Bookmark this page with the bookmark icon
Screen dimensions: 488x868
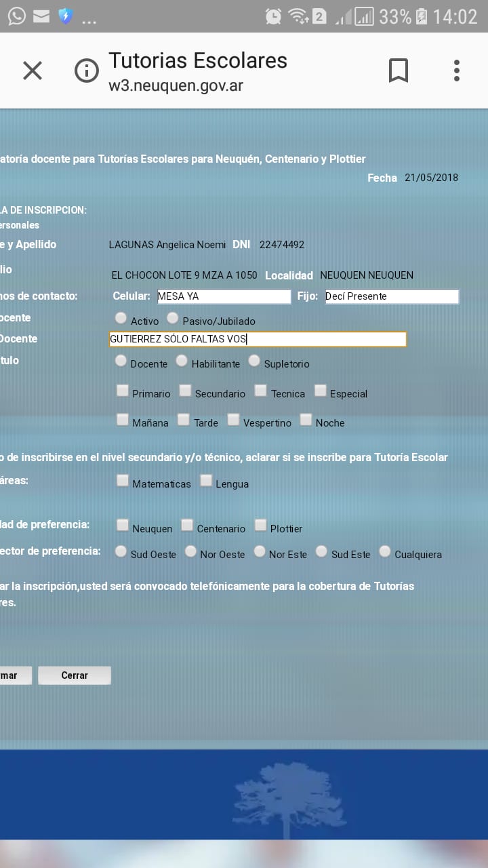tap(398, 71)
